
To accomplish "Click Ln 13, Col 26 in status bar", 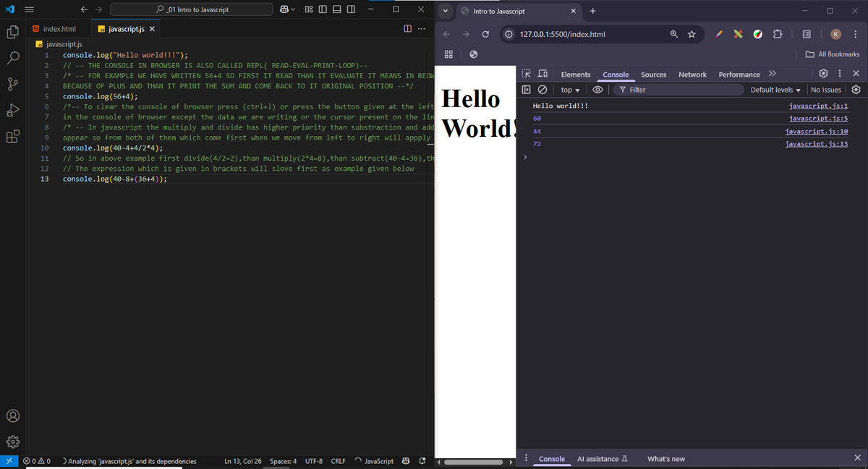I will (x=243, y=461).
